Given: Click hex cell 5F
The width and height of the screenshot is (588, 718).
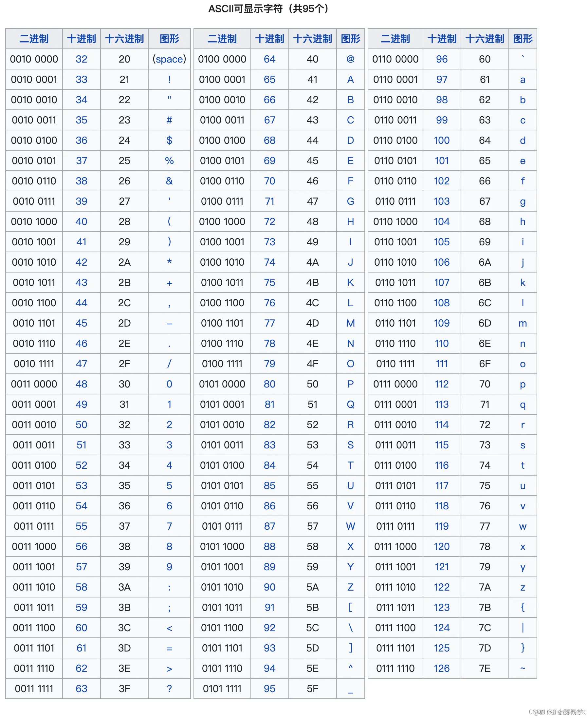Looking at the screenshot, I should pyautogui.click(x=312, y=689).
